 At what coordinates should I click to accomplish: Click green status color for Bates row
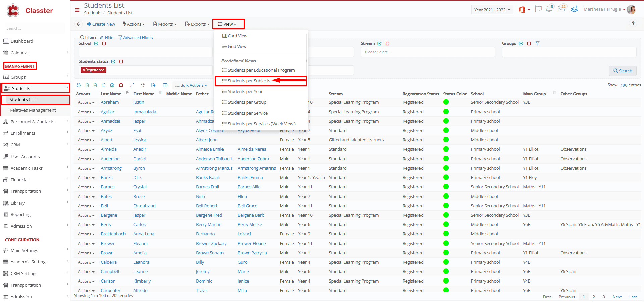446,196
